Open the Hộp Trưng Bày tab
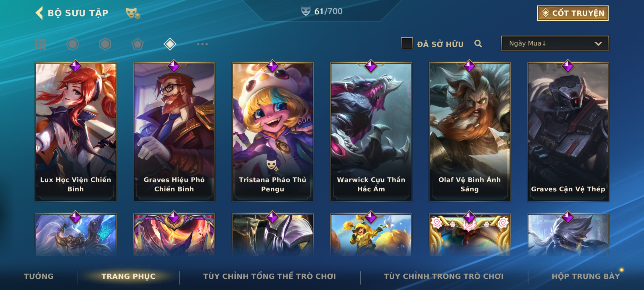This screenshot has height=290, width=644. pos(586,276)
